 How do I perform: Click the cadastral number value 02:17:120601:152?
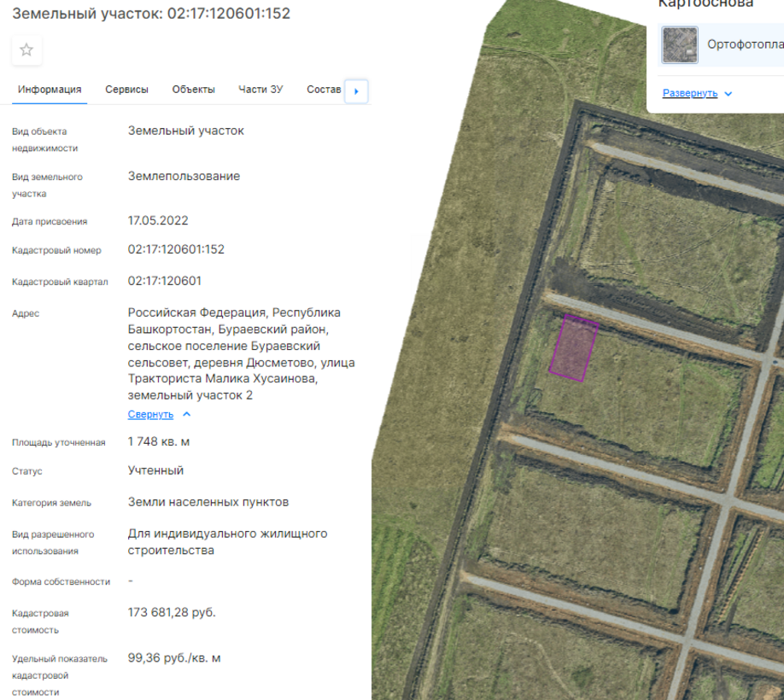[176, 250]
